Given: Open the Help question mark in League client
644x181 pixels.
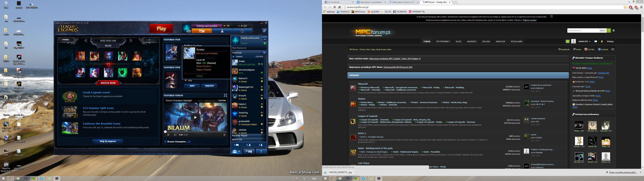Looking at the screenshot, I should (242, 31).
